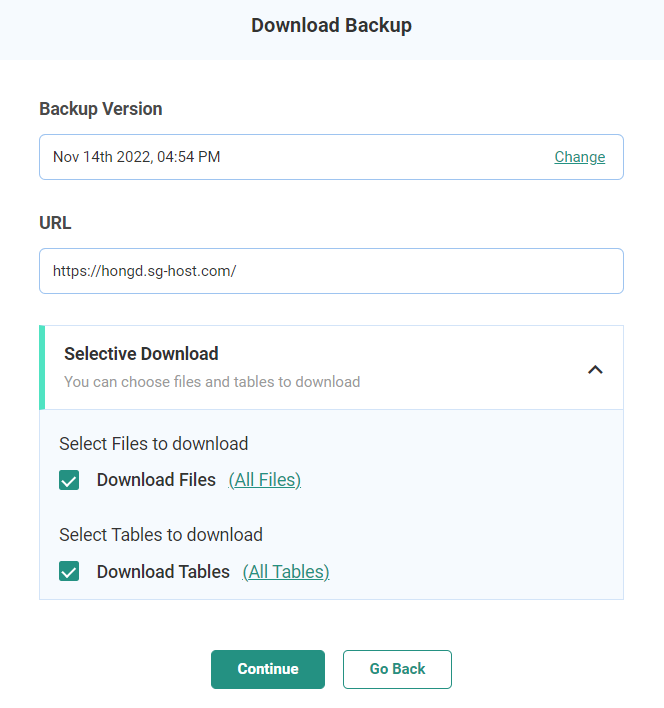Image resolution: width=664 pixels, height=708 pixels.
Task: Click the Change link for backup version
Action: click(x=580, y=157)
